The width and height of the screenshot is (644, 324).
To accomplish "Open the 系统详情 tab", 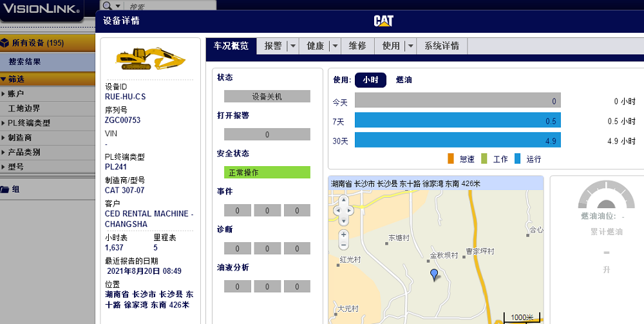I will click(x=442, y=46).
